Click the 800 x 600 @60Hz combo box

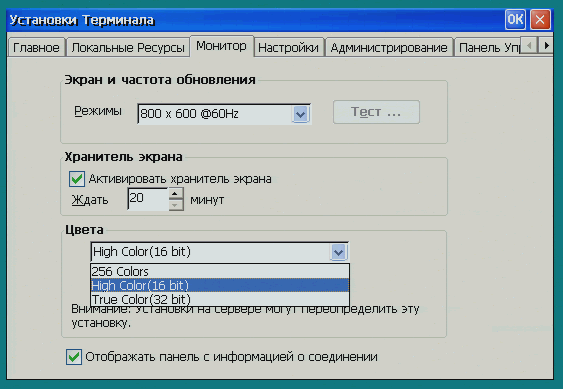coord(224,114)
